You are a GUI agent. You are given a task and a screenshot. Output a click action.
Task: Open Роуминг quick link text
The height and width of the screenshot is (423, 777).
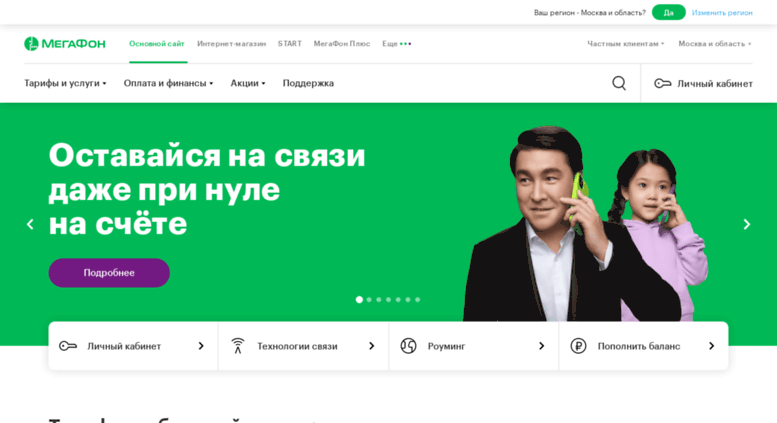tap(446, 346)
